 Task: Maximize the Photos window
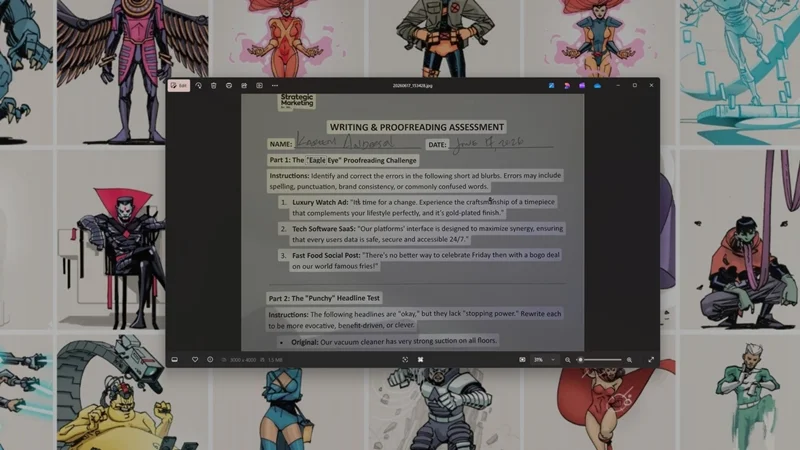pos(635,86)
